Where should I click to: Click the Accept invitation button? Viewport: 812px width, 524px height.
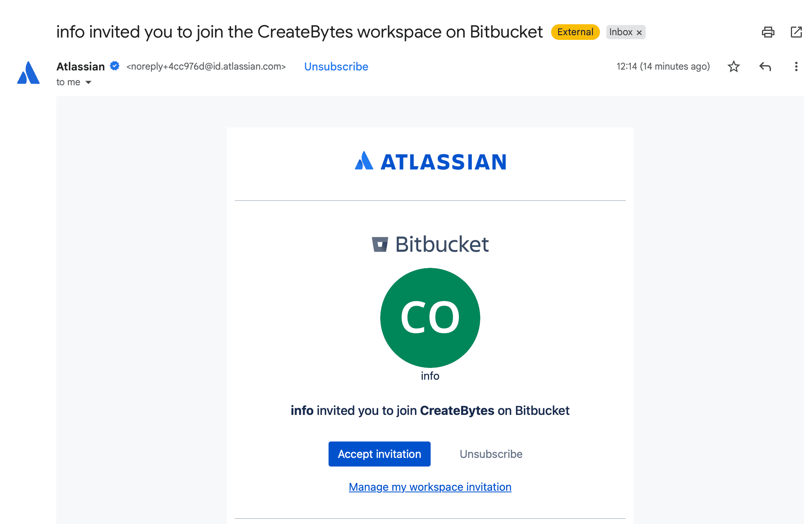379,454
